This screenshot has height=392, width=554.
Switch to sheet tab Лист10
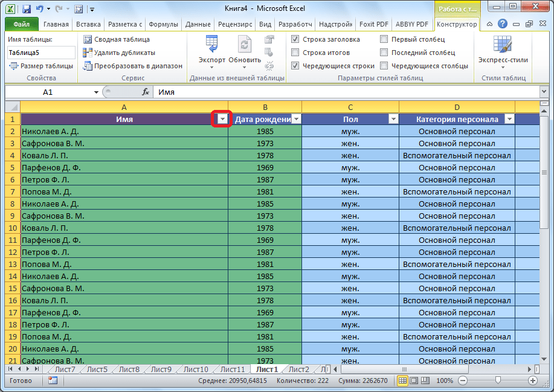tap(195, 370)
